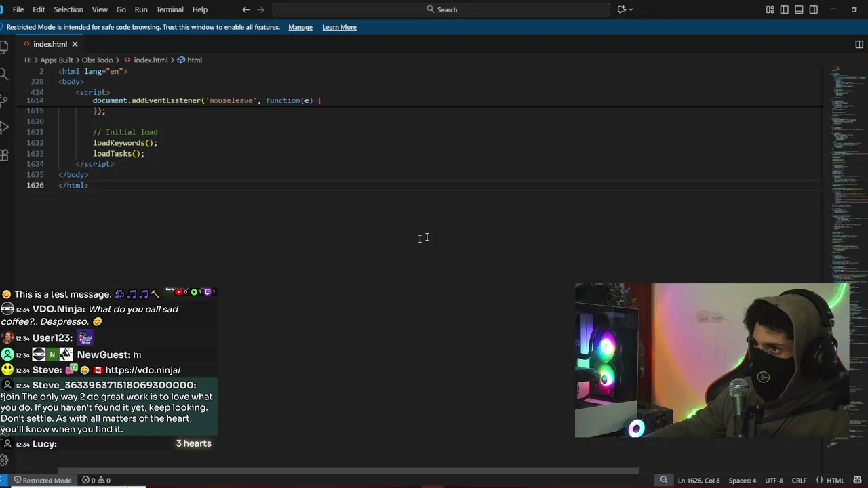The width and height of the screenshot is (868, 488).
Task: Open the Search view in the activity bar
Action: [4, 74]
